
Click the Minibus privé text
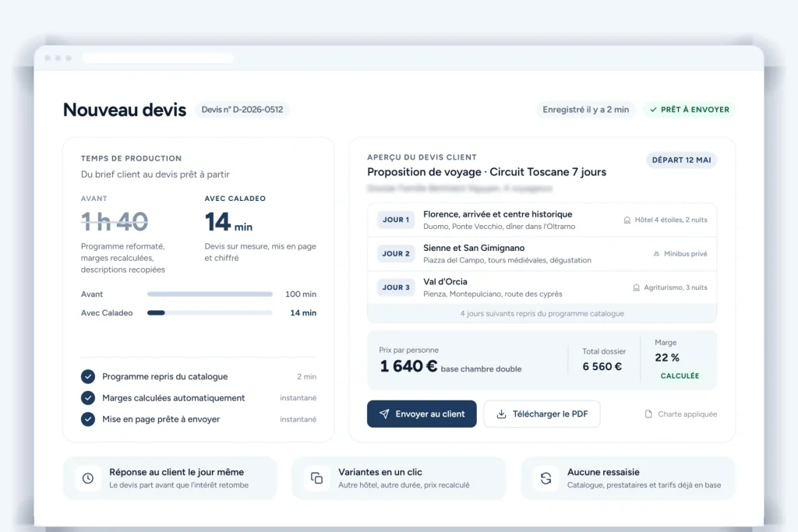[686, 253]
